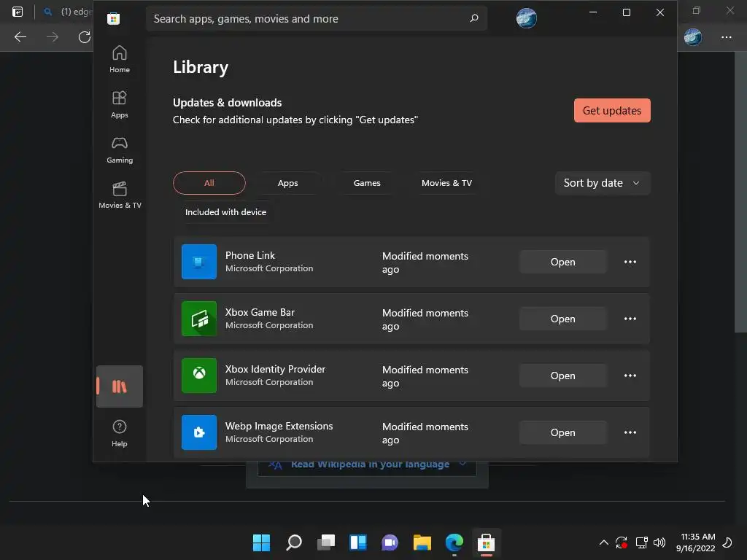The image size is (747, 560).
Task: Open File Explorer from the taskbar
Action: coord(422,542)
